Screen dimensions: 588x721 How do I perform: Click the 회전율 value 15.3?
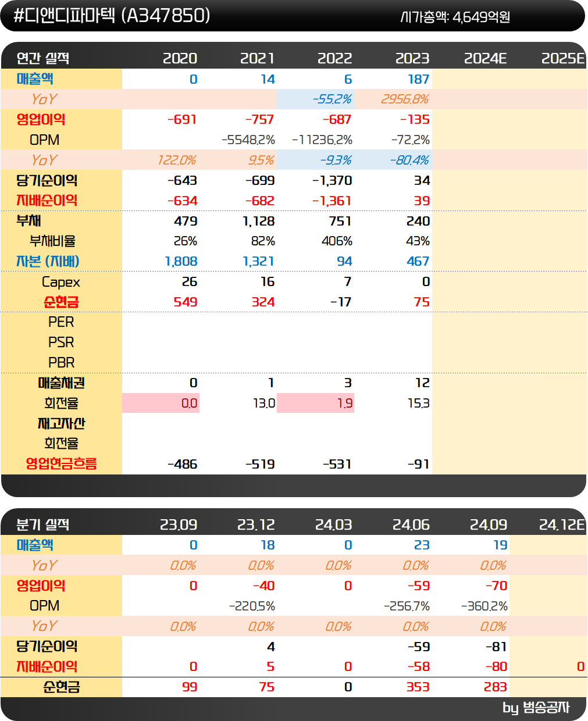pos(419,404)
